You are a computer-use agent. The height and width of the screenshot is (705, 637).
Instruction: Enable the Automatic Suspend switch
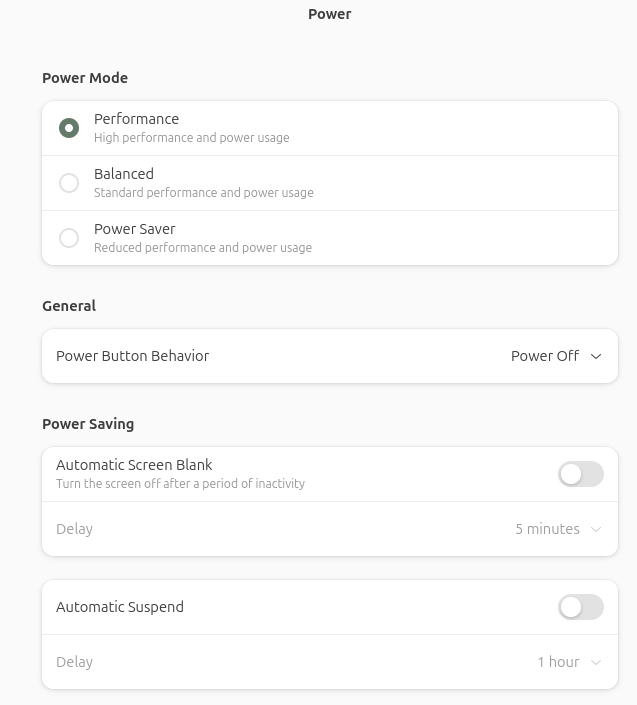[x=580, y=607]
